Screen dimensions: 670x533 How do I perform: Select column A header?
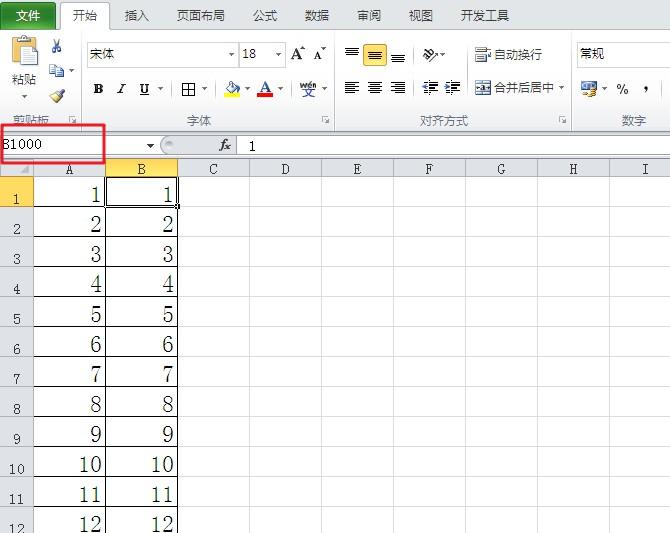[x=70, y=169]
